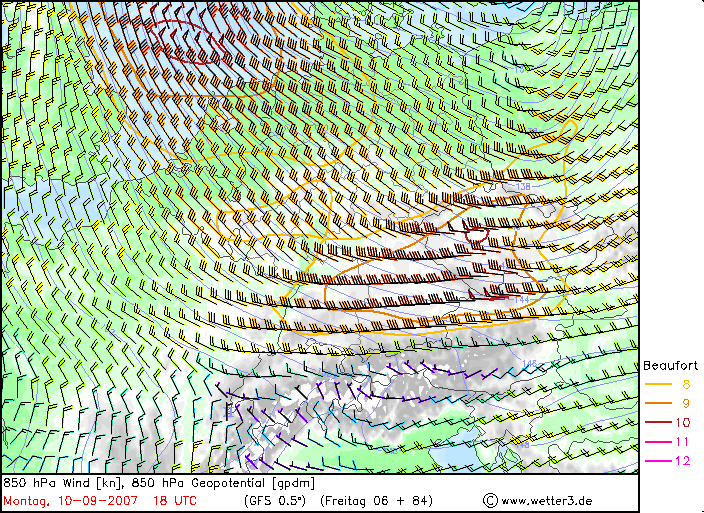The height and width of the screenshot is (513, 704).
Task: Click the Beaufort 9 orange legend line
Action: pos(658,402)
